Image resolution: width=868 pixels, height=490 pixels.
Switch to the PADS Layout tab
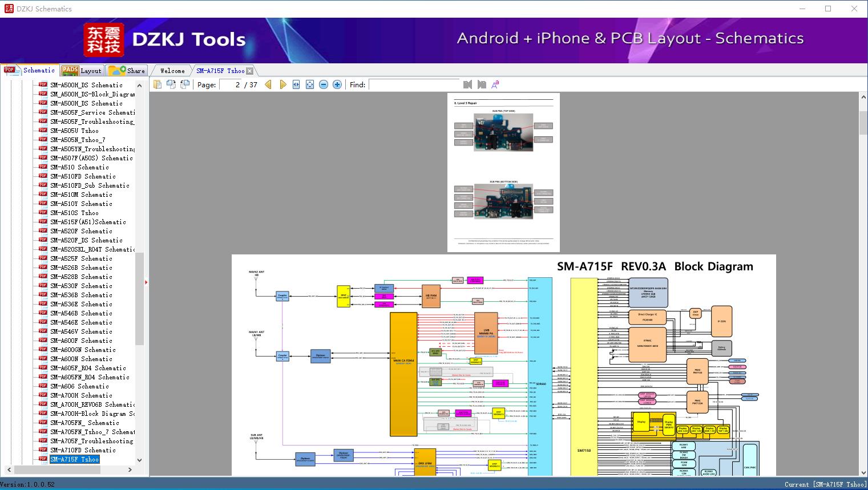point(82,71)
